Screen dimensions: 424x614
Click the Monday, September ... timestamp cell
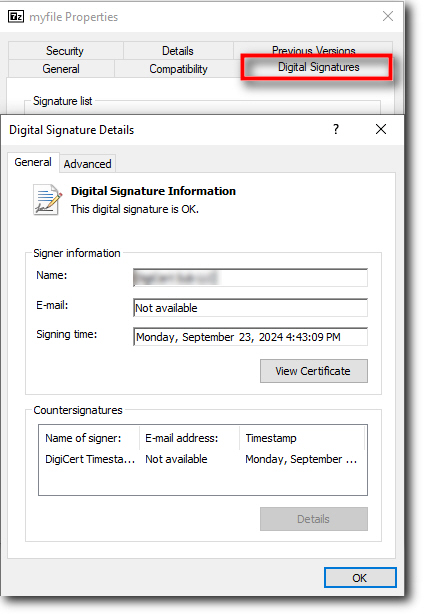pos(301,459)
